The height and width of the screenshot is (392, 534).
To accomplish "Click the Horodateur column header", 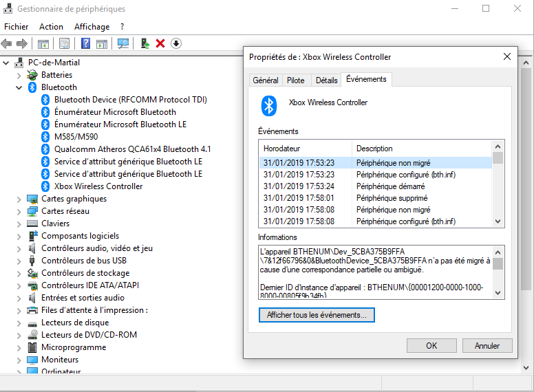I will 306,149.
